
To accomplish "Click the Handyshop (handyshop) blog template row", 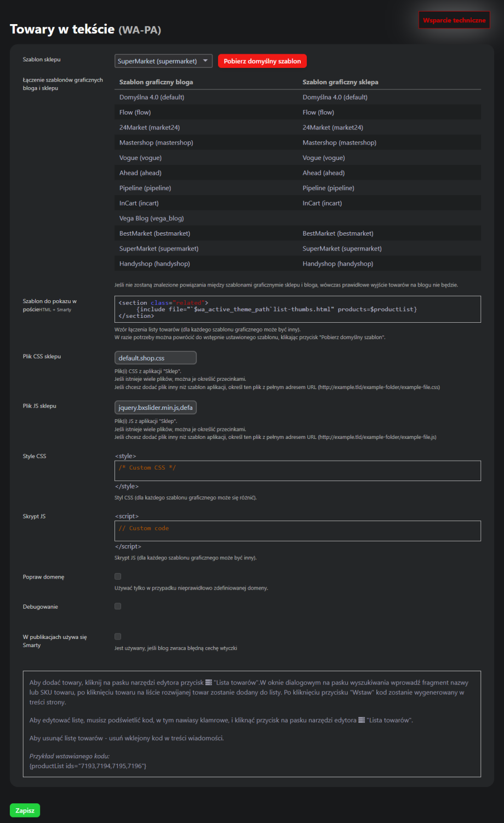I will point(154,264).
